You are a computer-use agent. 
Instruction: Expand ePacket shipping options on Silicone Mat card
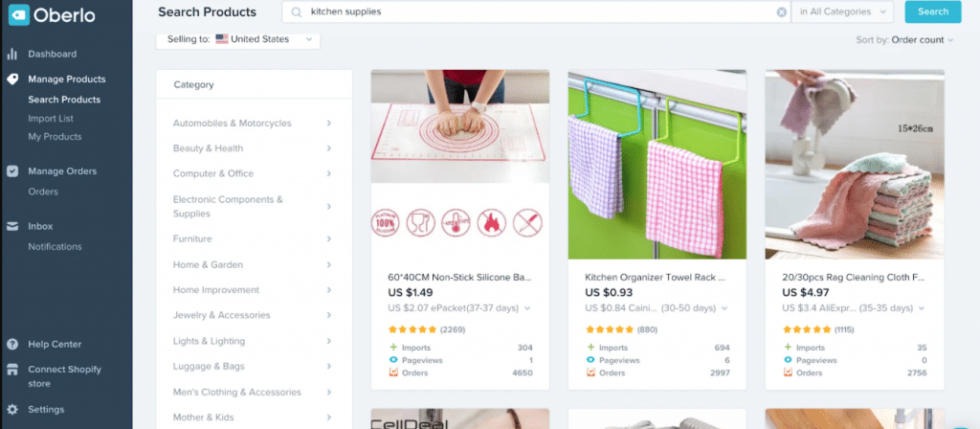(x=527, y=308)
